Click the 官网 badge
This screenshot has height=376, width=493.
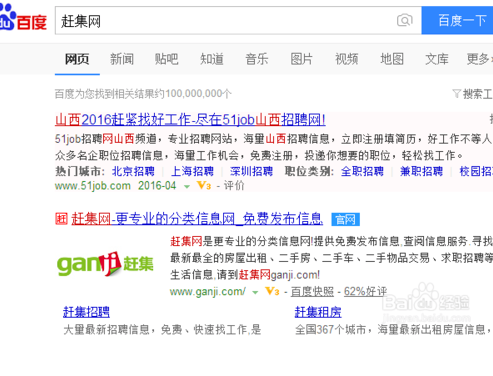tap(345, 219)
